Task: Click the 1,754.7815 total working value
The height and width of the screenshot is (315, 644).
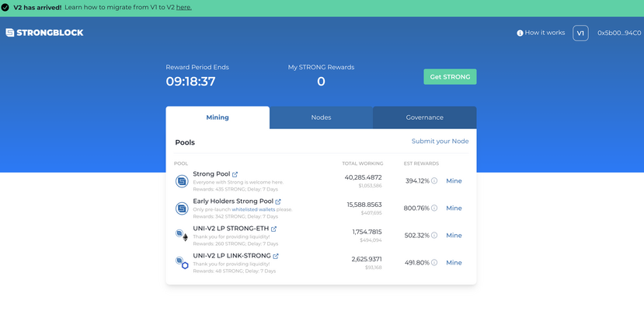Action: (x=367, y=232)
